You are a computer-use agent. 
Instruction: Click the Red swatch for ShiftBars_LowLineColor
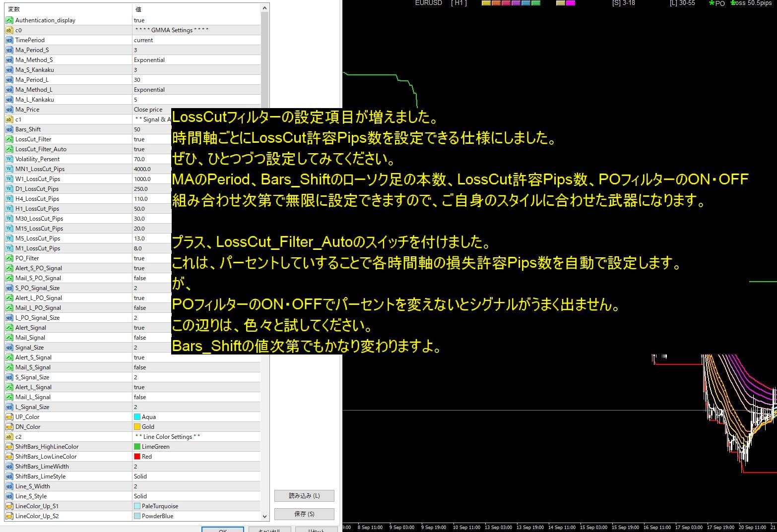click(137, 457)
